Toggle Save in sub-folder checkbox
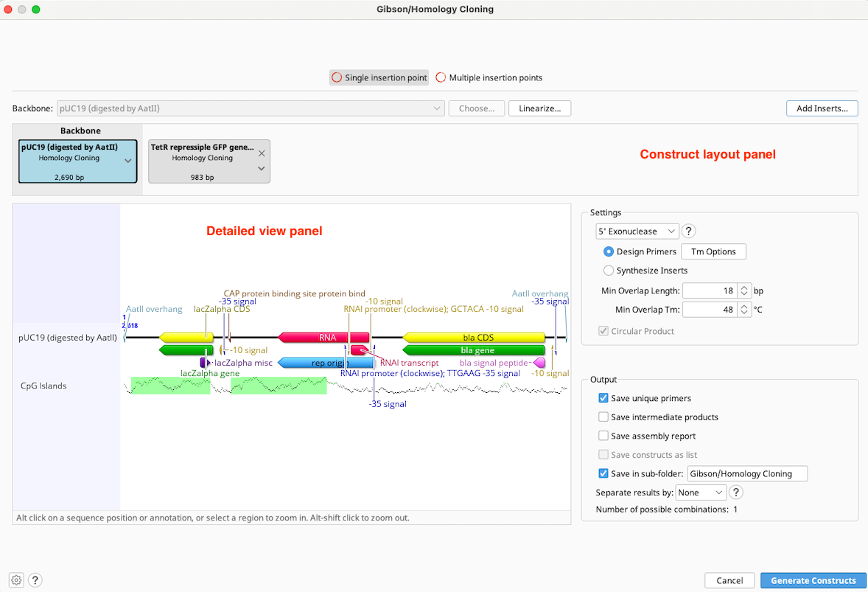The width and height of the screenshot is (868, 592). click(x=603, y=473)
